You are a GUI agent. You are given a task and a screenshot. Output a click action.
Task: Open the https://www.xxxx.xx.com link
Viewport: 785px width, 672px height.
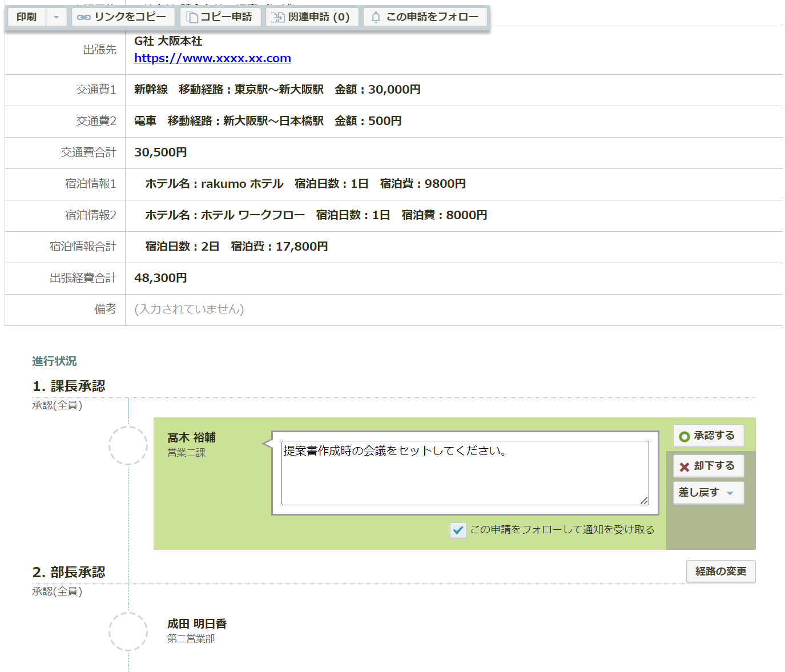(x=212, y=58)
